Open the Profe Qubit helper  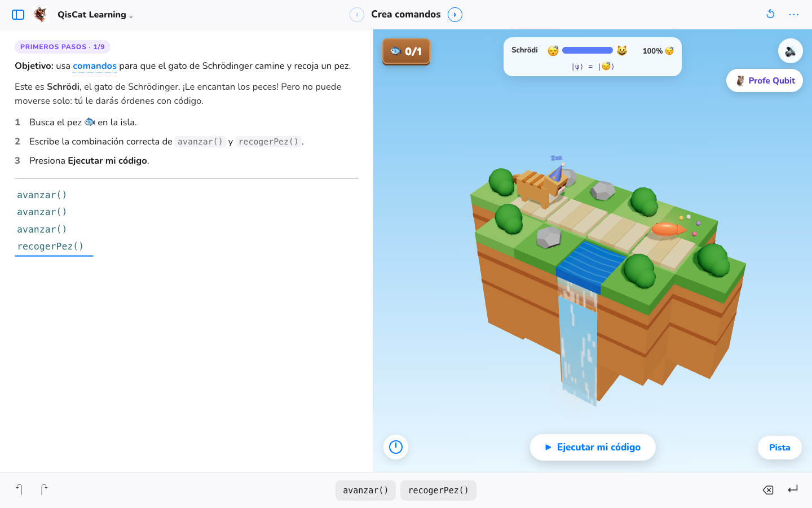click(x=765, y=81)
